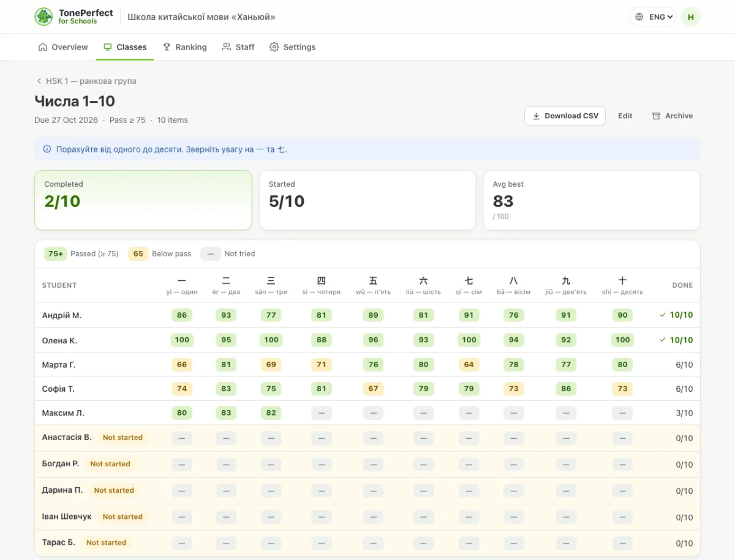Open student Софія Т. row

pyautogui.click(x=367, y=389)
